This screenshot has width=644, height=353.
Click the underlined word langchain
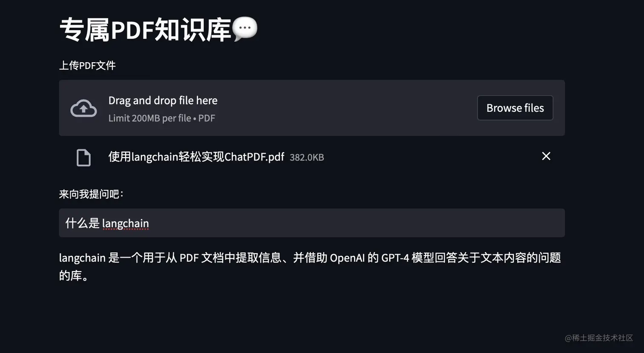pyautogui.click(x=126, y=223)
